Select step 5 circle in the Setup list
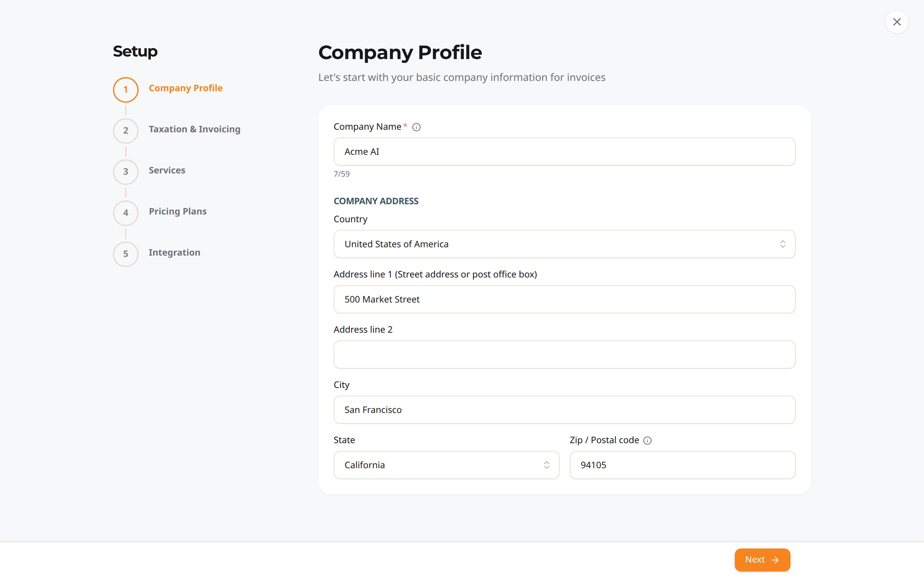Image resolution: width=924 pixels, height=578 pixels. [126, 254]
